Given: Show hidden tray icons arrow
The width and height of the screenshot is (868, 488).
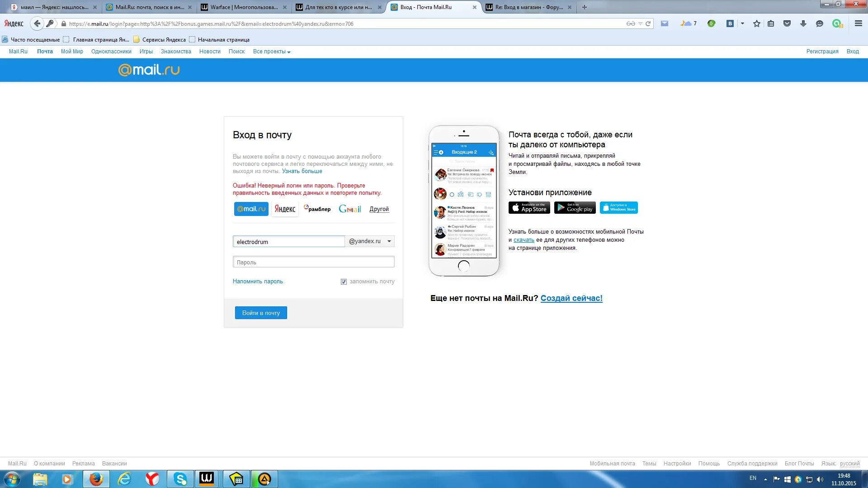Looking at the screenshot, I should point(765,479).
